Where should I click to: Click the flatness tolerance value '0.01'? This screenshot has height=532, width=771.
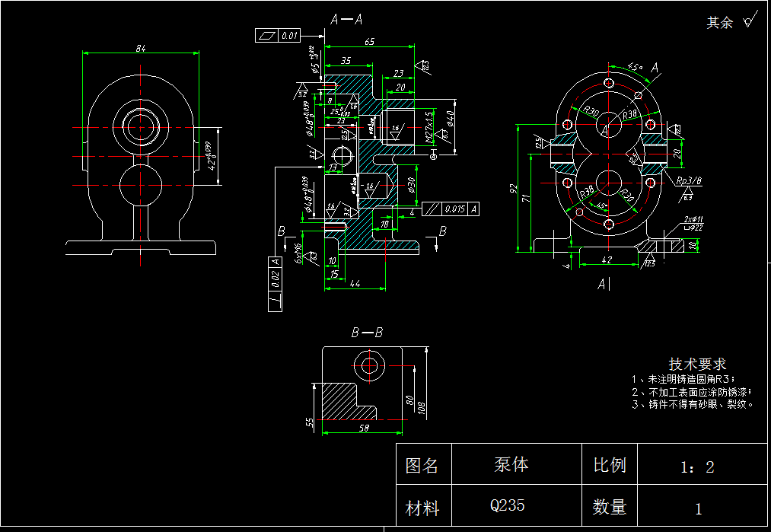290,36
